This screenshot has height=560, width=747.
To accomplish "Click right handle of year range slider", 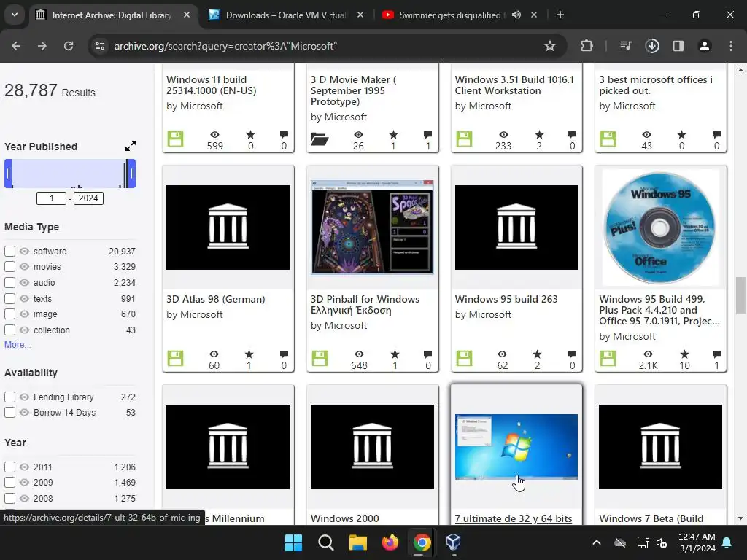I will click(132, 174).
